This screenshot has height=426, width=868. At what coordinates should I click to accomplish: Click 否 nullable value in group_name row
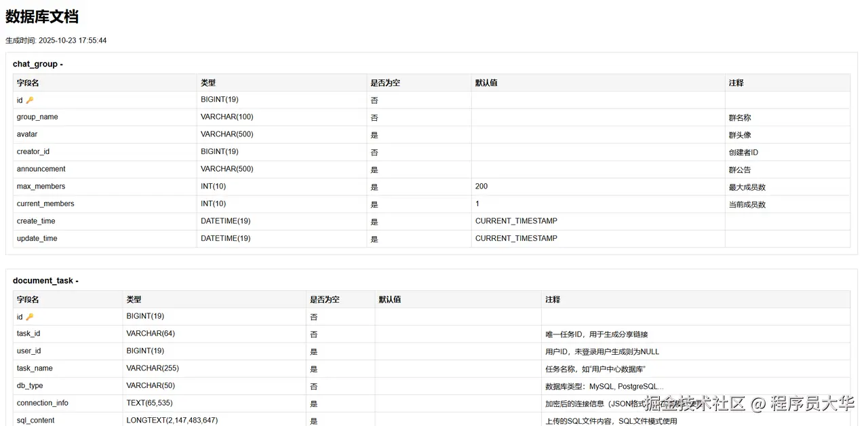pyautogui.click(x=374, y=118)
